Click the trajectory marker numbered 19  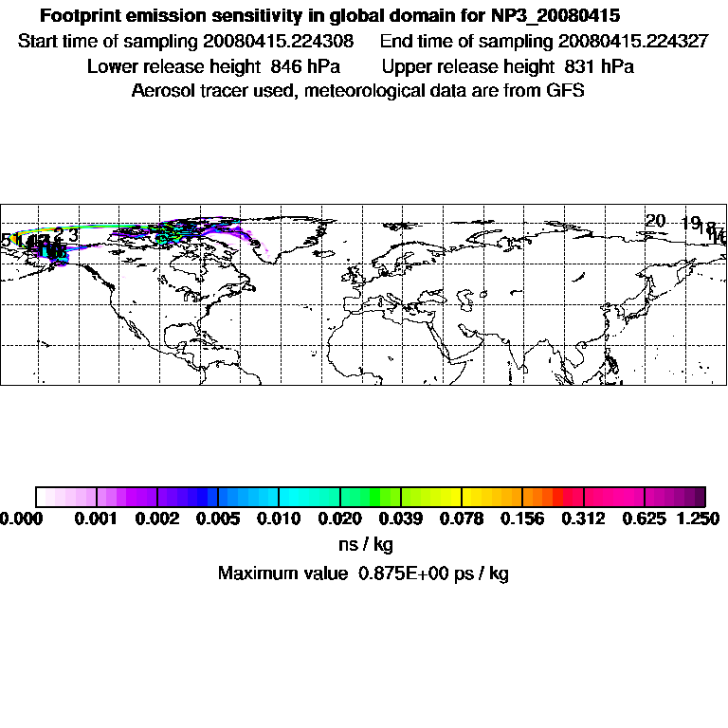tap(690, 223)
